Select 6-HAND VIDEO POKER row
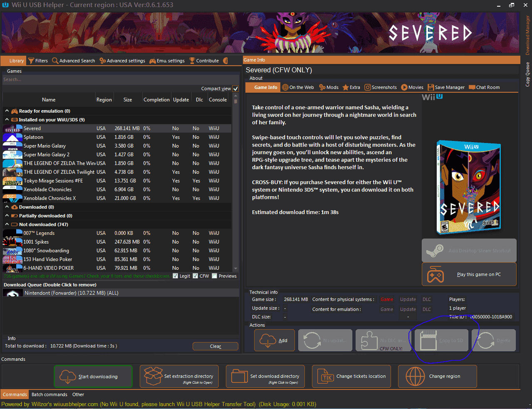 117,268
